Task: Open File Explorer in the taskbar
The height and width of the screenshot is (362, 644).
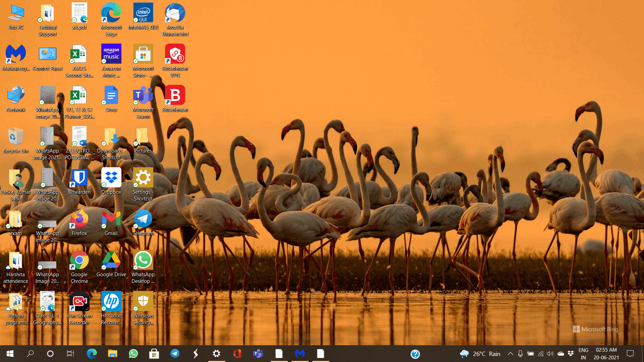Action: pos(112,354)
